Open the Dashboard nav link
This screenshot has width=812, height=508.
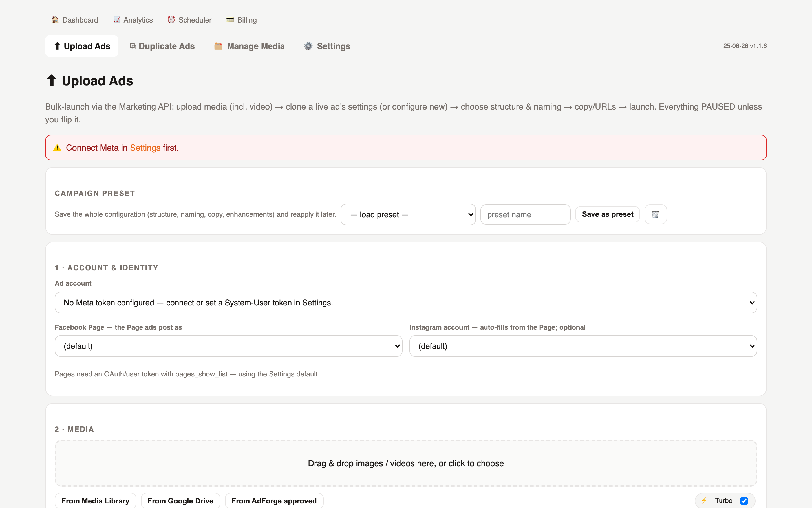74,20
